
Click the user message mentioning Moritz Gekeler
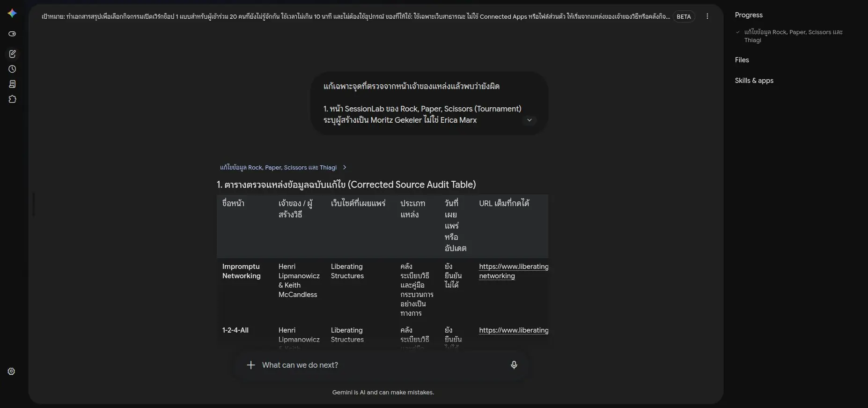click(429, 103)
